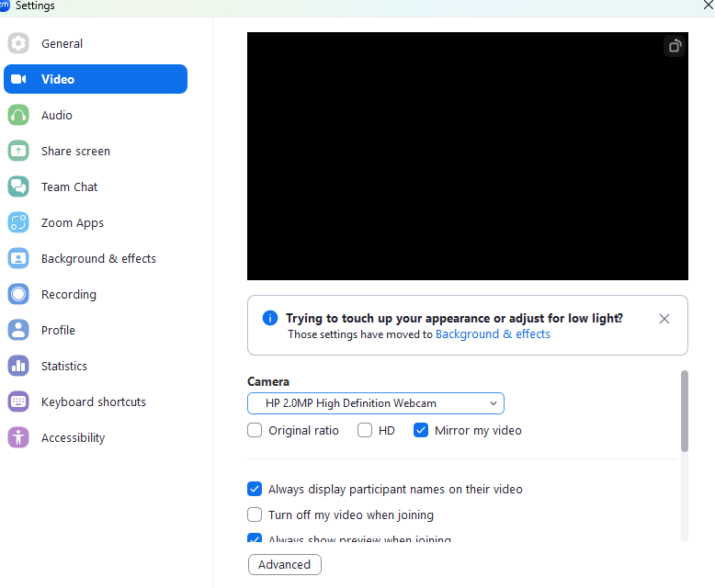Open Accessibility settings

click(96, 437)
